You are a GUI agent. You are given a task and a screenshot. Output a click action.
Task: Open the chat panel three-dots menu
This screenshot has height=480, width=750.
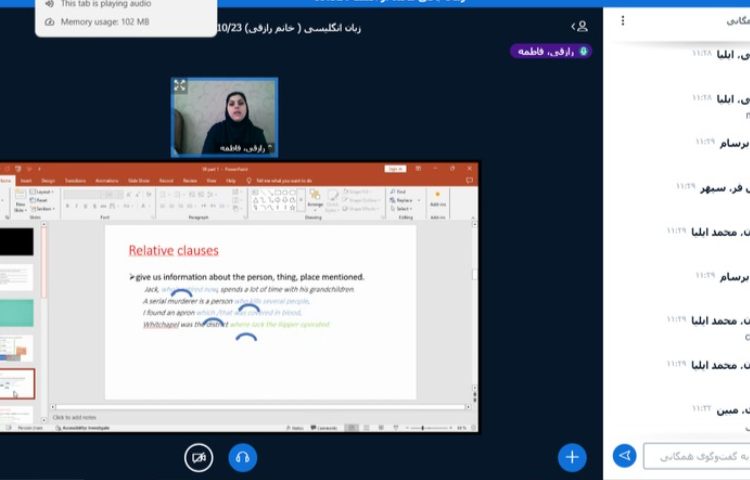[x=623, y=21]
